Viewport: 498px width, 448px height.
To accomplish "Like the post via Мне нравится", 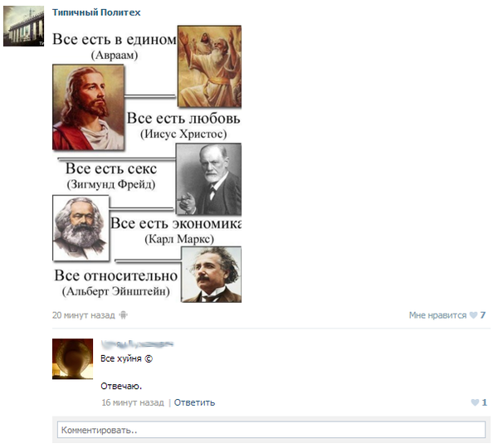I will [437, 315].
